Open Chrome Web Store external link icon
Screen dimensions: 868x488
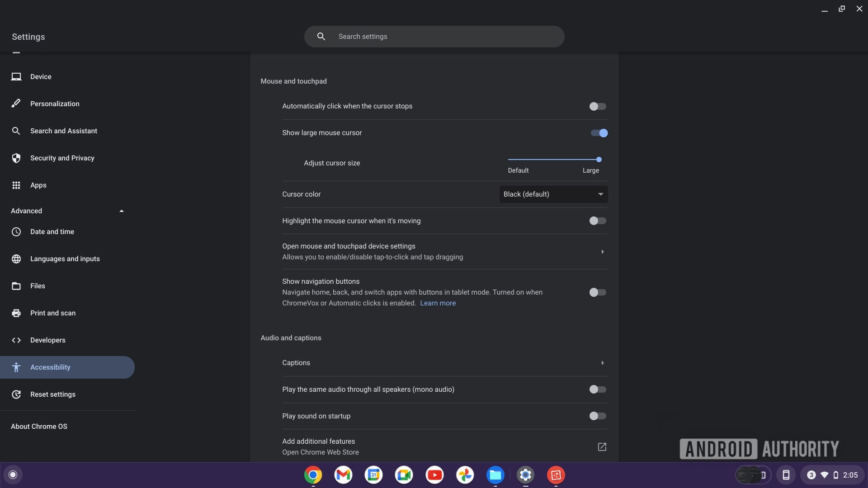pos(602,447)
